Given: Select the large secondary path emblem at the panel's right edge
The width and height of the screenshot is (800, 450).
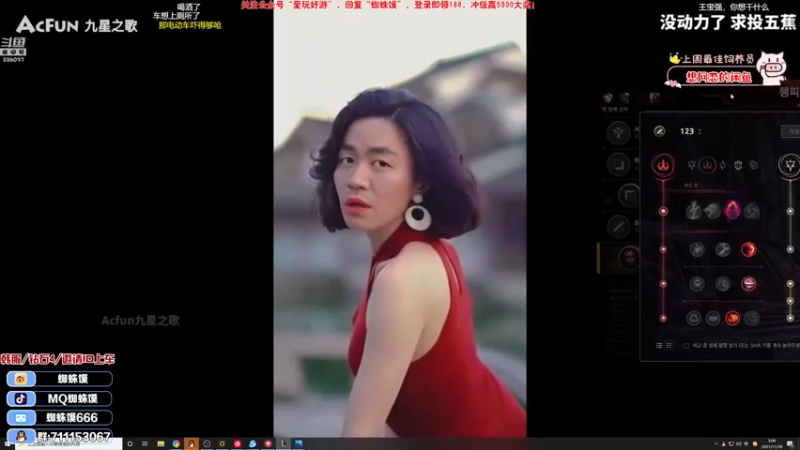Looking at the screenshot, I should click(789, 165).
